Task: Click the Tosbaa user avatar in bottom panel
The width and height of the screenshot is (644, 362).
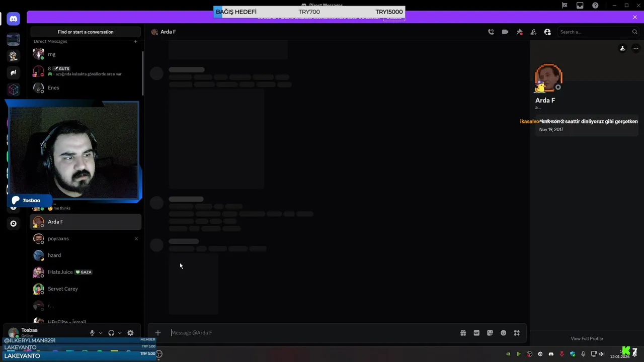Action: pos(13,333)
